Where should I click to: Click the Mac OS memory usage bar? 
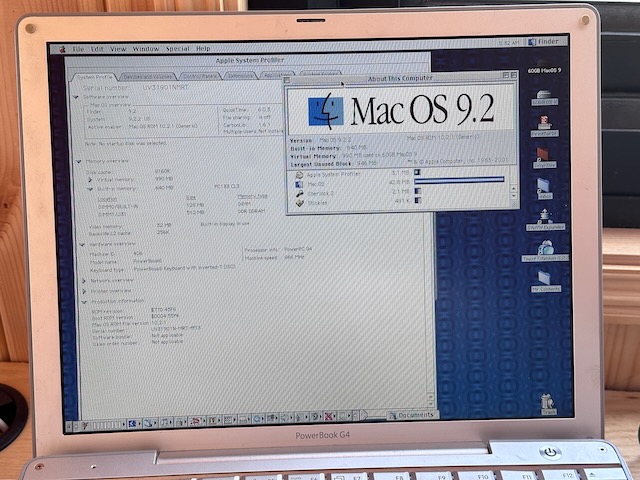click(459, 180)
